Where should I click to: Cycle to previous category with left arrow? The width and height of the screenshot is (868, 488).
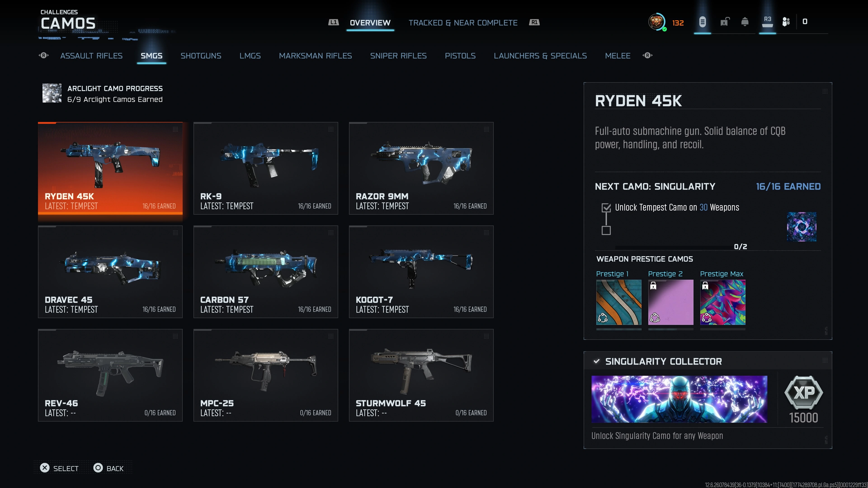pos(44,56)
